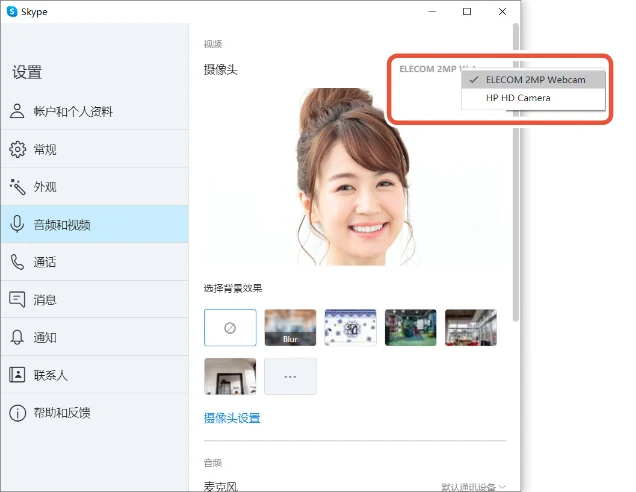This screenshot has height=492, width=636.
Task: Click the Skype logo in title bar
Action: 12,11
